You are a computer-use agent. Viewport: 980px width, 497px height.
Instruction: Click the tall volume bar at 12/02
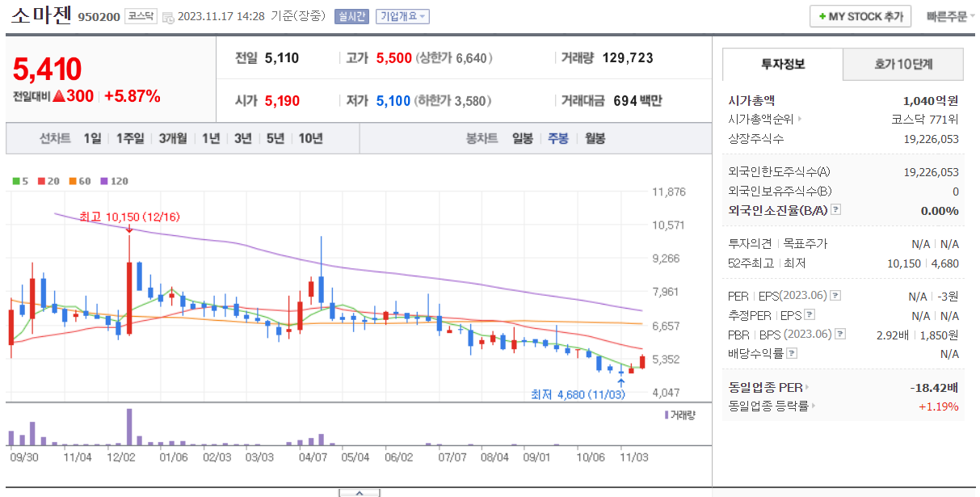pyautogui.click(x=128, y=427)
